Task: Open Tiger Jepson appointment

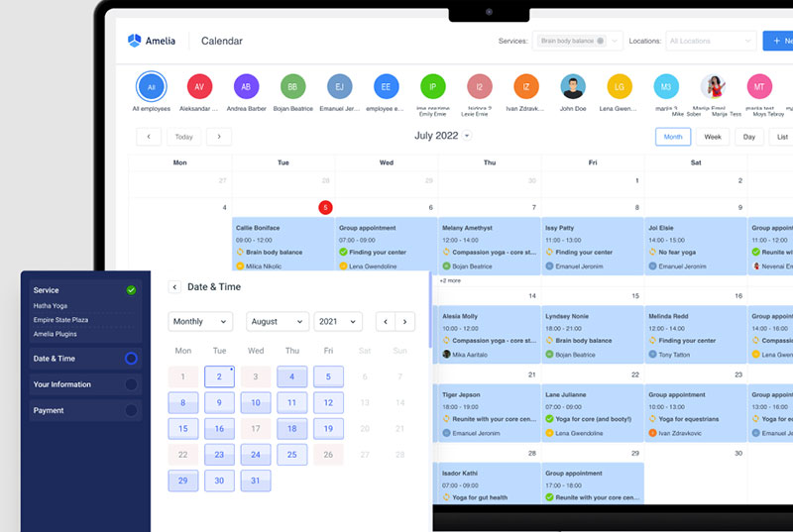Action: [489, 413]
